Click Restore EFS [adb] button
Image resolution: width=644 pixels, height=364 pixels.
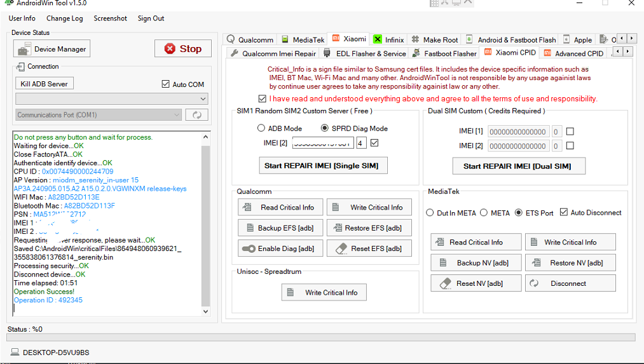[x=369, y=228]
